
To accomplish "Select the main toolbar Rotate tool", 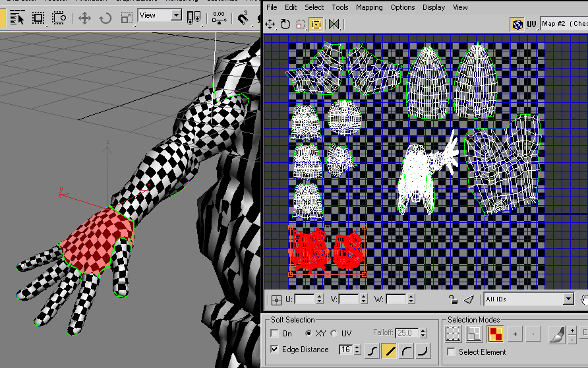I will coord(105,18).
